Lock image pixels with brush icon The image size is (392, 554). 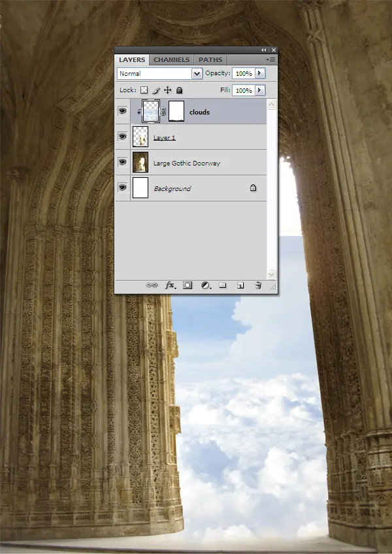156,90
